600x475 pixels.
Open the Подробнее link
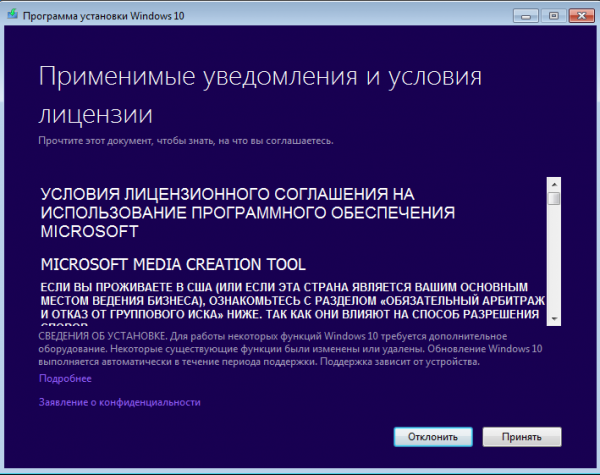(65, 379)
